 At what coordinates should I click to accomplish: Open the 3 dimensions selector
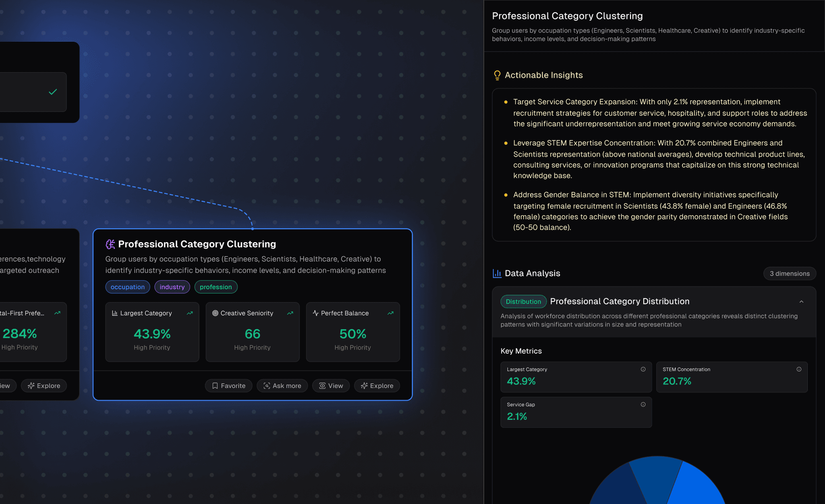[789, 273]
